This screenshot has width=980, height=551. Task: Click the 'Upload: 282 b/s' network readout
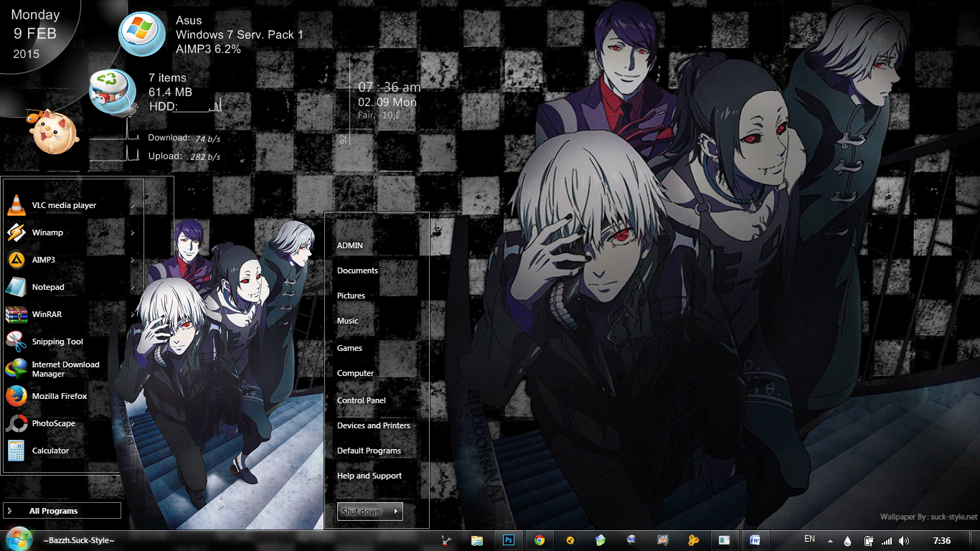[184, 156]
